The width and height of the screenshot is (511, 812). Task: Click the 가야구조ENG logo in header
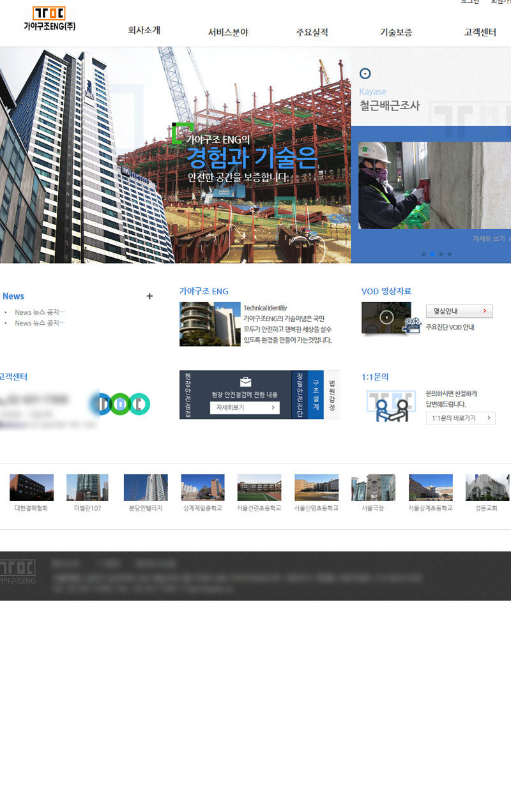tap(49, 19)
